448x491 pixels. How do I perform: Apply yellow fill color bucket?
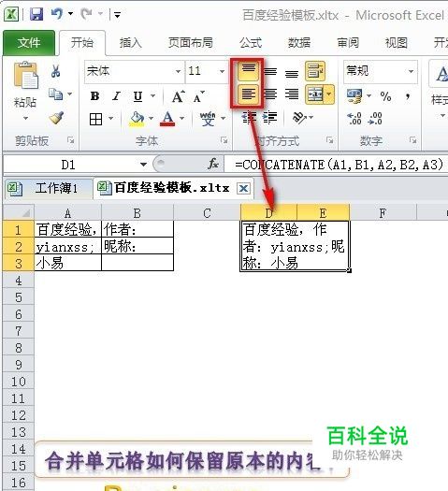(137, 119)
